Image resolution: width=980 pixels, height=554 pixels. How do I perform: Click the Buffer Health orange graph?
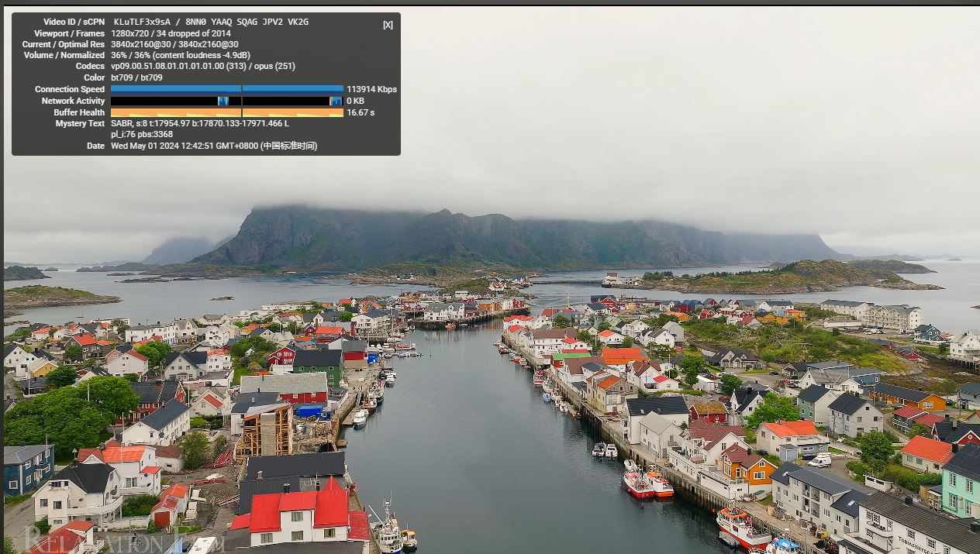coord(226,112)
